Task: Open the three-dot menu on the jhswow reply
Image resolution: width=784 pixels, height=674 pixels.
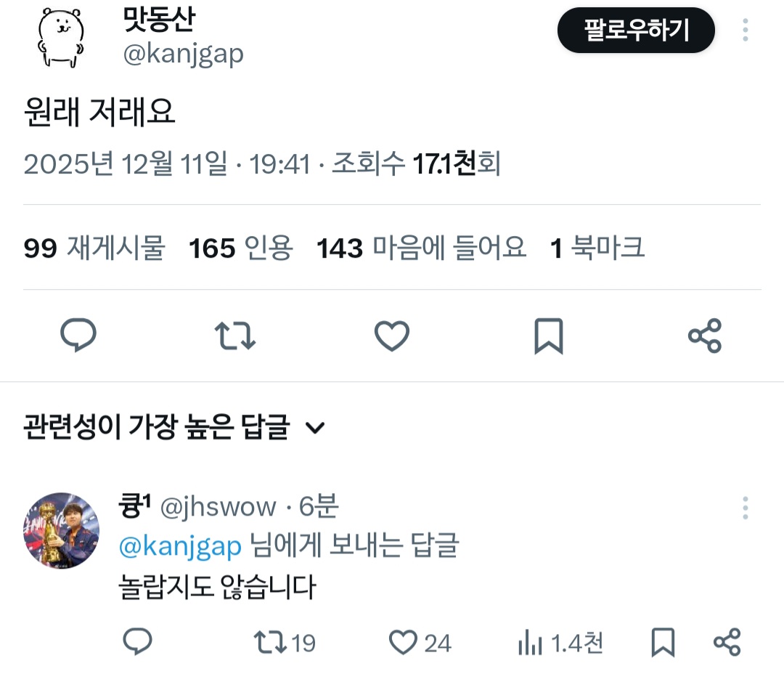Action: 746,508
